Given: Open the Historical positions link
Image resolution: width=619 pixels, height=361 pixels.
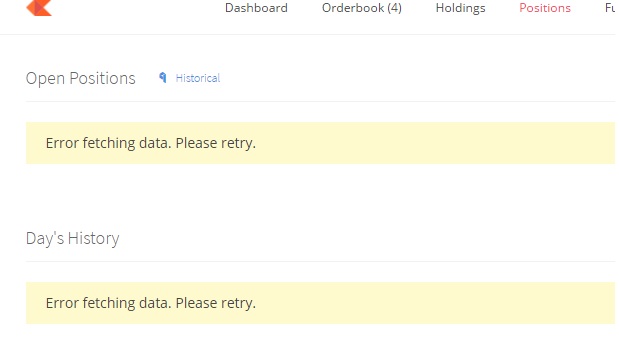Looking at the screenshot, I should [x=198, y=78].
